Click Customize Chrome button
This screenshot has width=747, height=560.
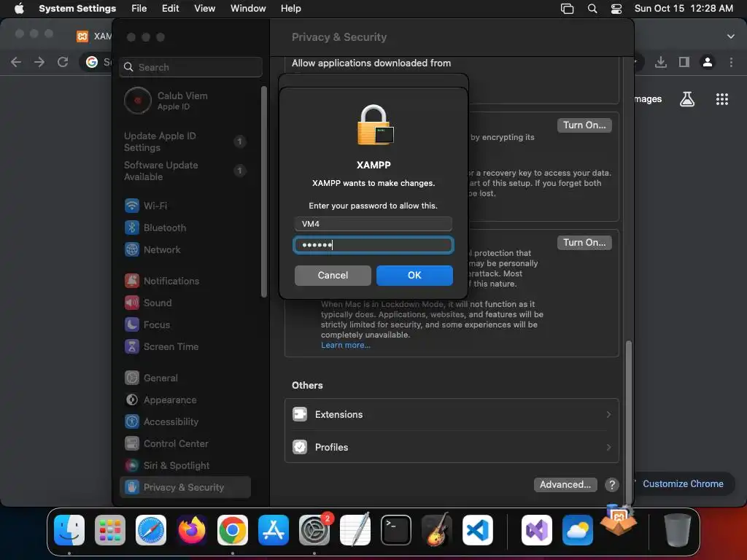point(683,484)
